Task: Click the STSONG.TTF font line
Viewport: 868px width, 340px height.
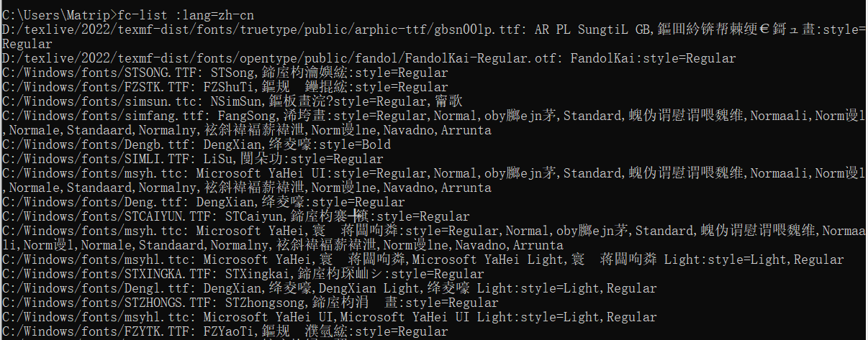Action: 225,73
